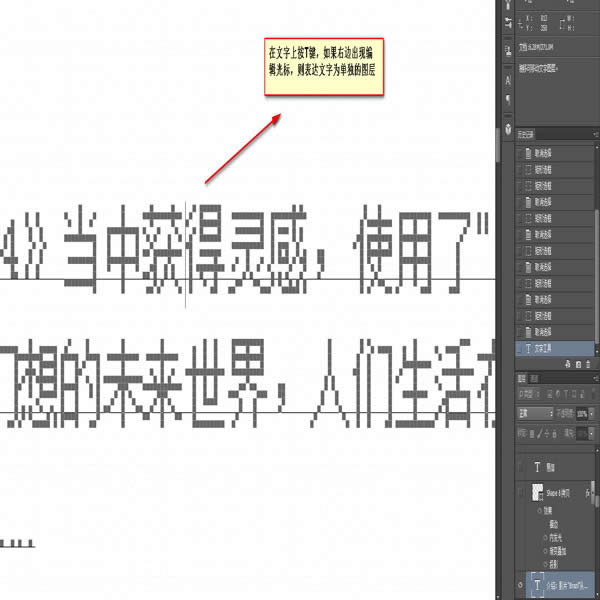Filter layers by smart object icon
The height and width of the screenshot is (600, 600).
(x=582, y=394)
